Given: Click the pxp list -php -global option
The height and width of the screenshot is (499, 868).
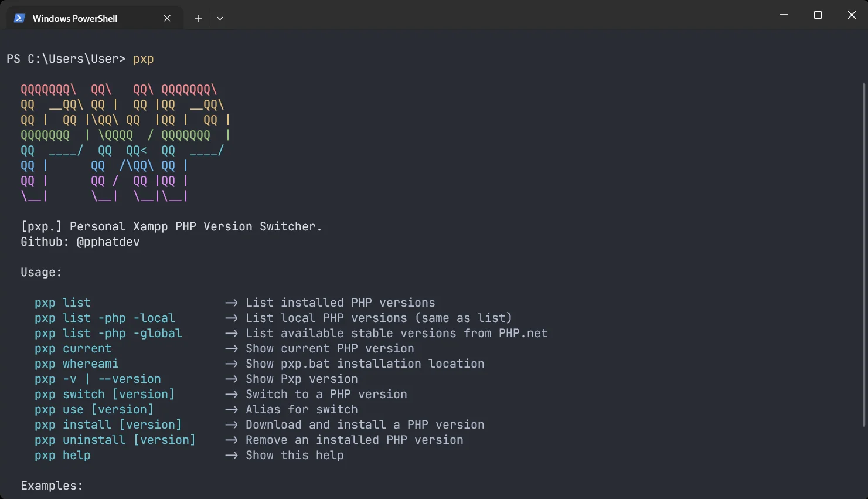Looking at the screenshot, I should click(x=107, y=333).
